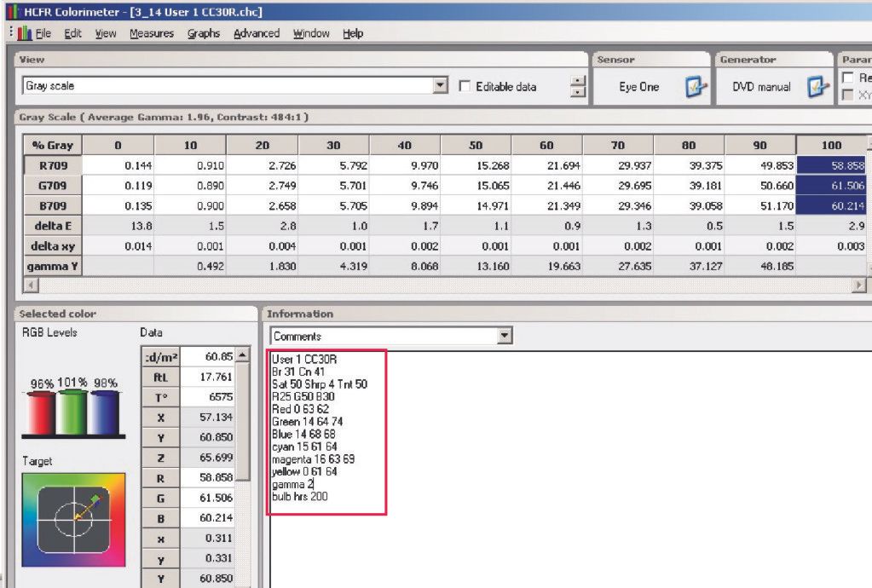Select the B709 row header
Viewport: 872px width, 588px height.
coord(53,205)
